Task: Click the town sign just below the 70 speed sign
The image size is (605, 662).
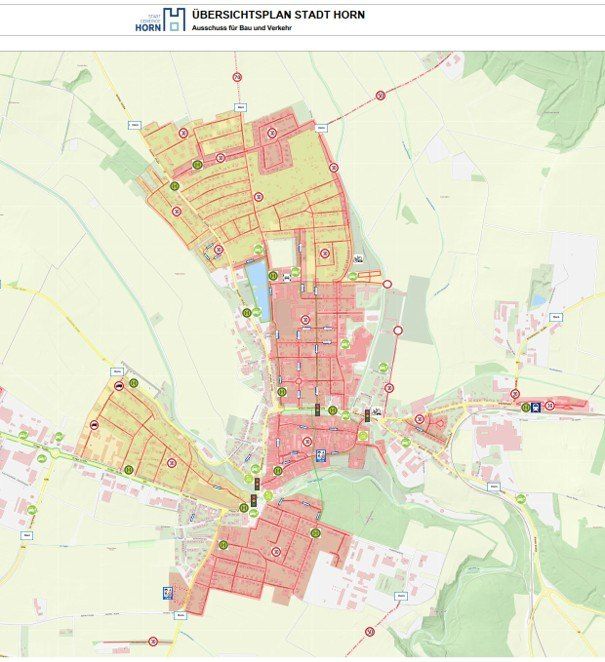Action: click(x=240, y=108)
